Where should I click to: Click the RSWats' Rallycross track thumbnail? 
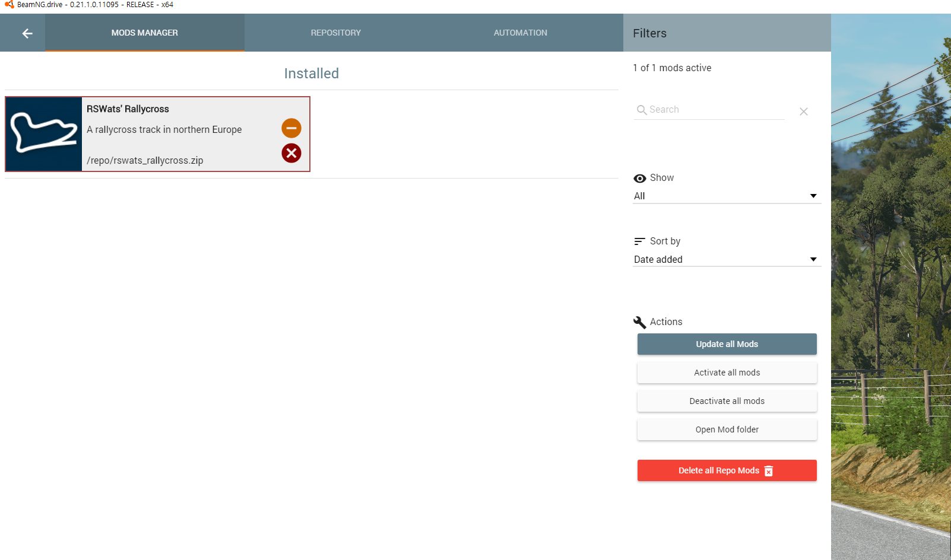point(44,134)
